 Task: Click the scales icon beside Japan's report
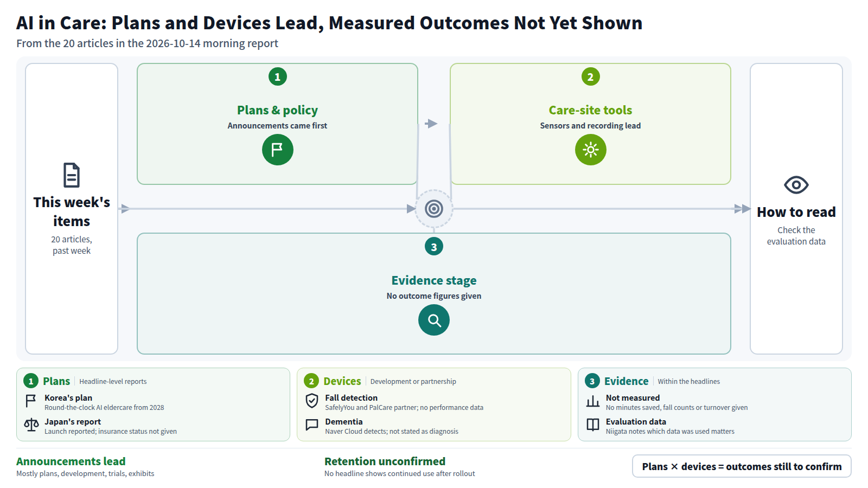pyautogui.click(x=31, y=425)
